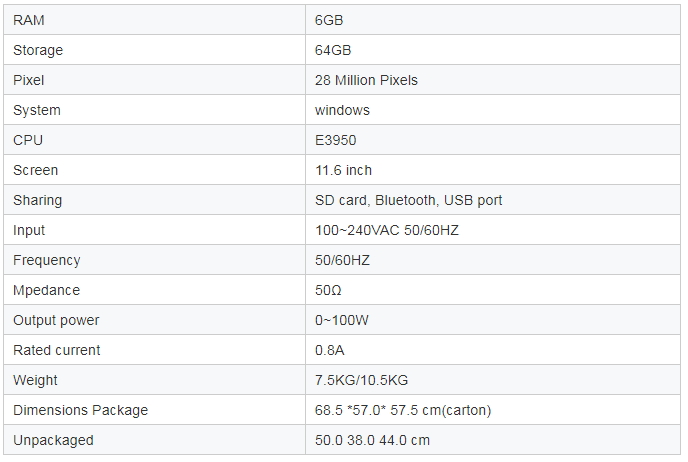
Task: Click the Storage row label
Action: (38, 50)
